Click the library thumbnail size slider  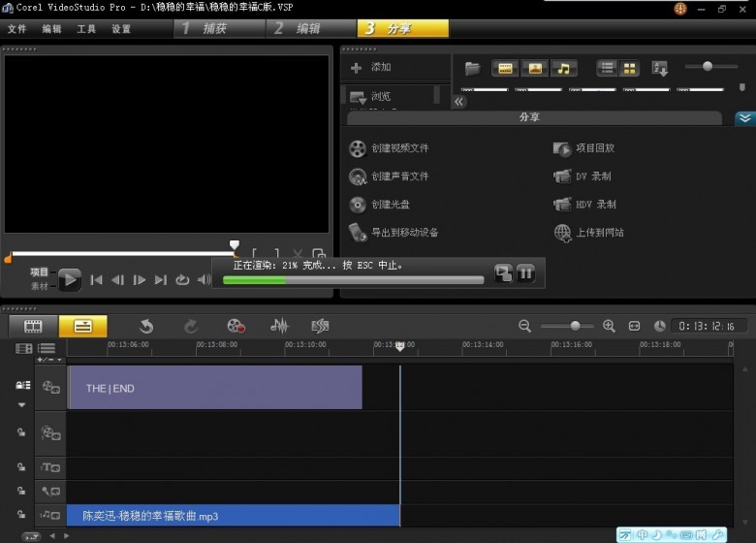pyautogui.click(x=708, y=66)
